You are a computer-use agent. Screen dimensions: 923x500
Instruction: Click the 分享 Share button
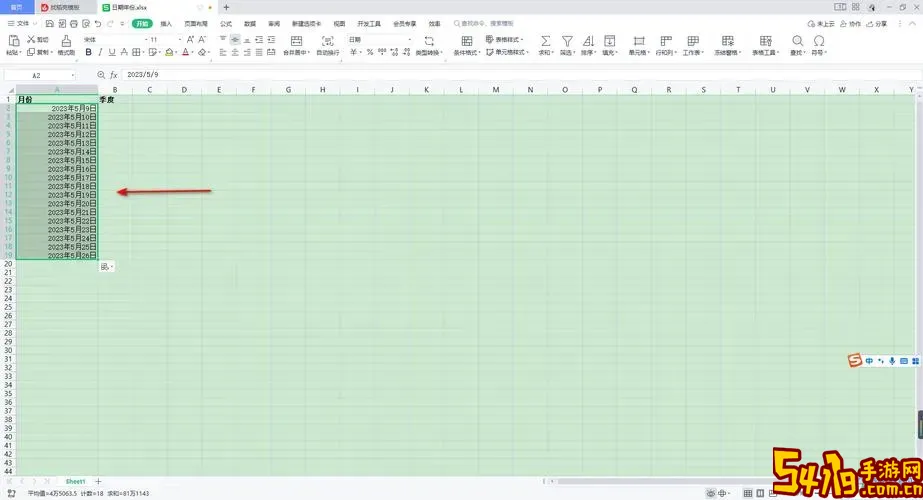pos(876,24)
